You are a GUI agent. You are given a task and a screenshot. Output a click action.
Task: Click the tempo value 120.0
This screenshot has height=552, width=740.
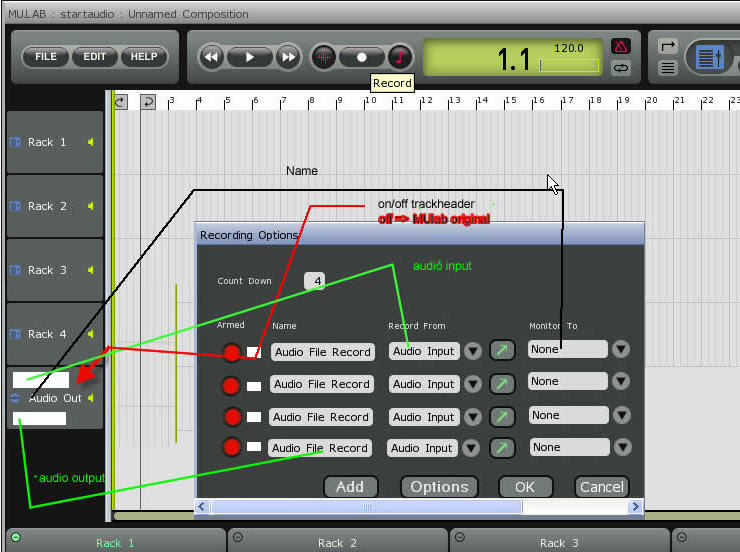[x=569, y=48]
